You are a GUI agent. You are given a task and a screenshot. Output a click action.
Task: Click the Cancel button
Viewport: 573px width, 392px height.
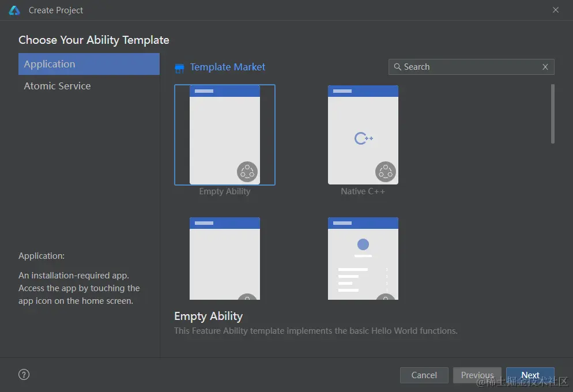click(x=424, y=375)
